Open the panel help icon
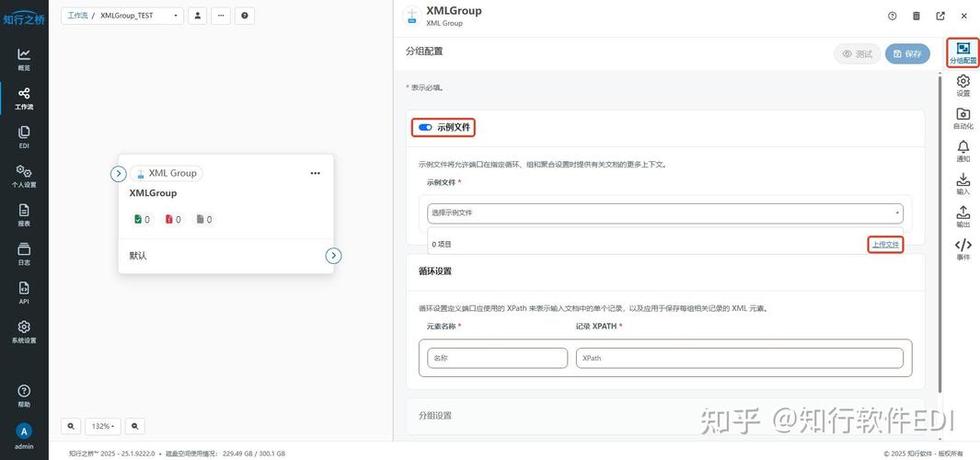980x460 pixels. [893, 17]
